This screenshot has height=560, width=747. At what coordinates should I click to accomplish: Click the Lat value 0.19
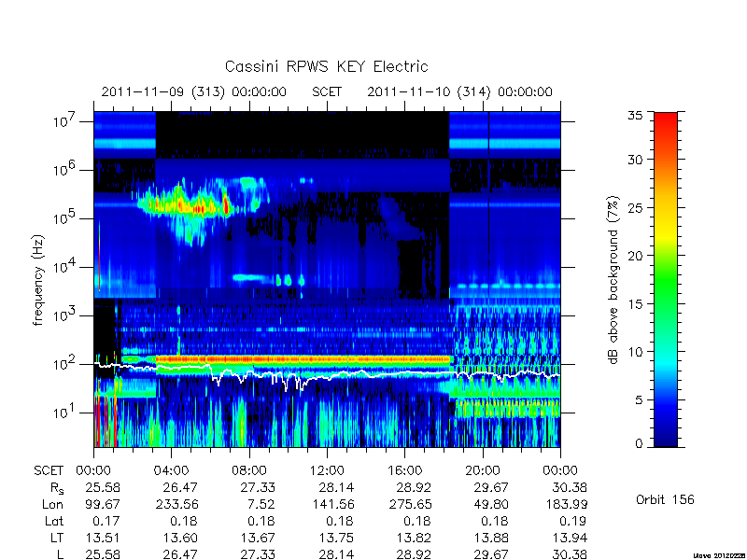coord(572,521)
